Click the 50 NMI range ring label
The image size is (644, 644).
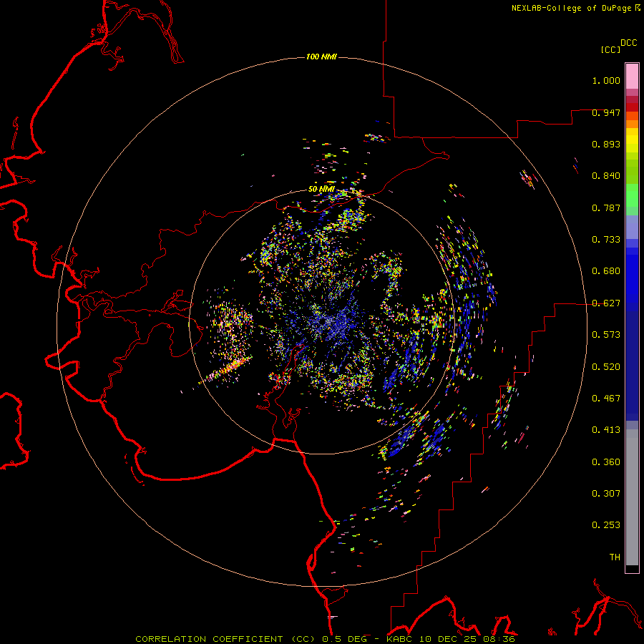(321, 189)
